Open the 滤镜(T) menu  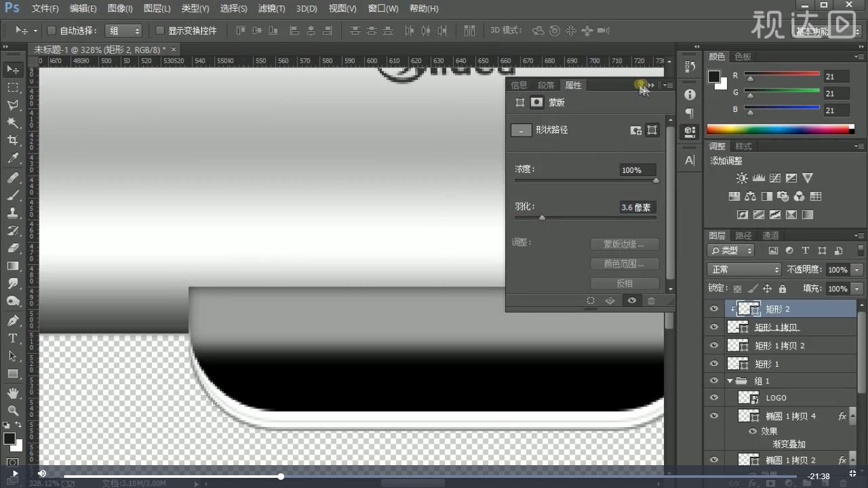[x=271, y=9]
